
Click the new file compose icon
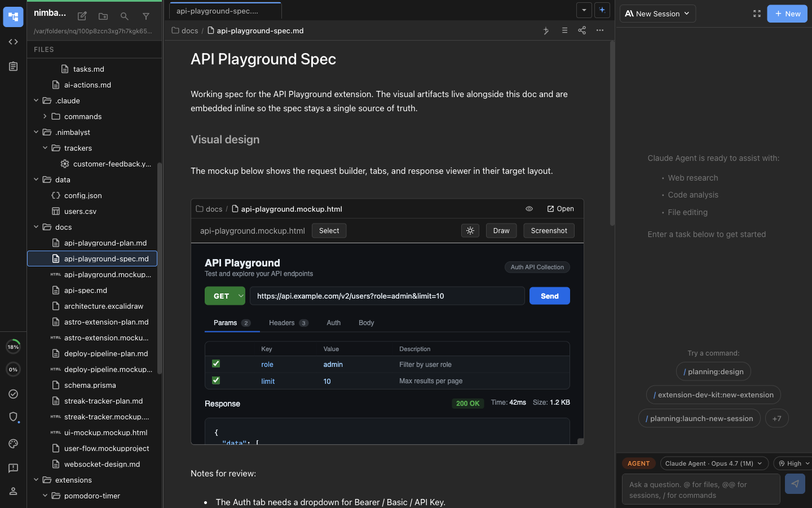[x=82, y=16]
